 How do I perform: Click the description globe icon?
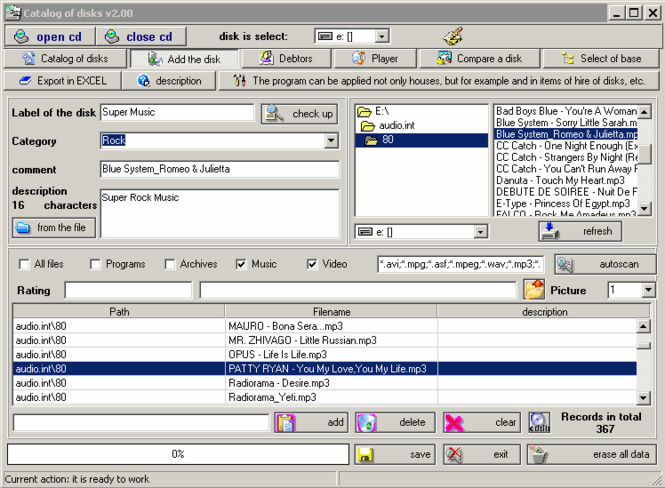click(144, 81)
